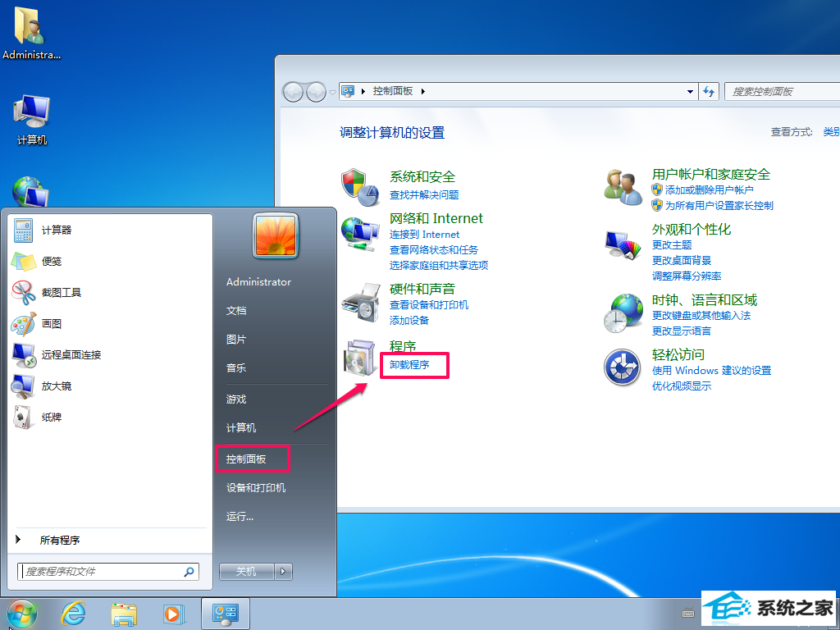
Task: Open Documents (文档) from Start menu
Action: [236, 310]
